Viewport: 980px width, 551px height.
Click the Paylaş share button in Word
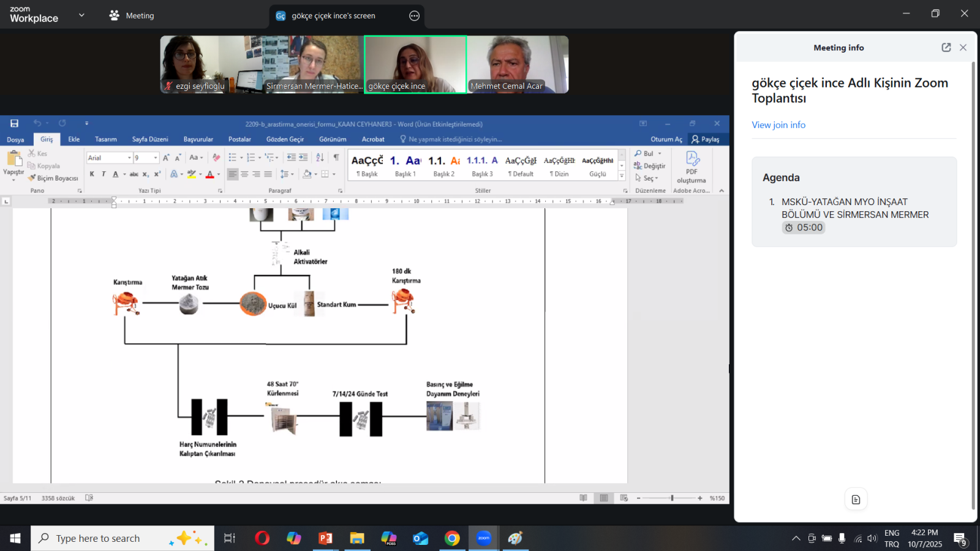(x=705, y=140)
